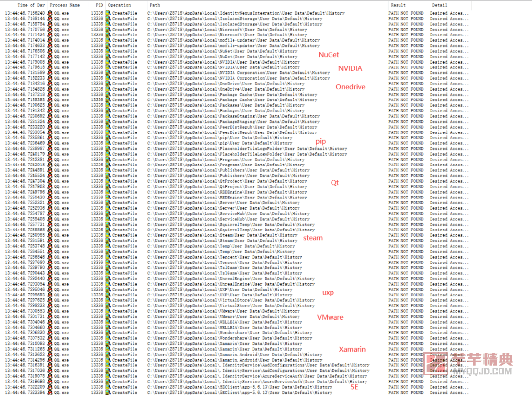This screenshot has width=532, height=395.
Task: Pick the CreateFile icon at 13:44:46.7235861
Action: pyautogui.click(x=108, y=138)
